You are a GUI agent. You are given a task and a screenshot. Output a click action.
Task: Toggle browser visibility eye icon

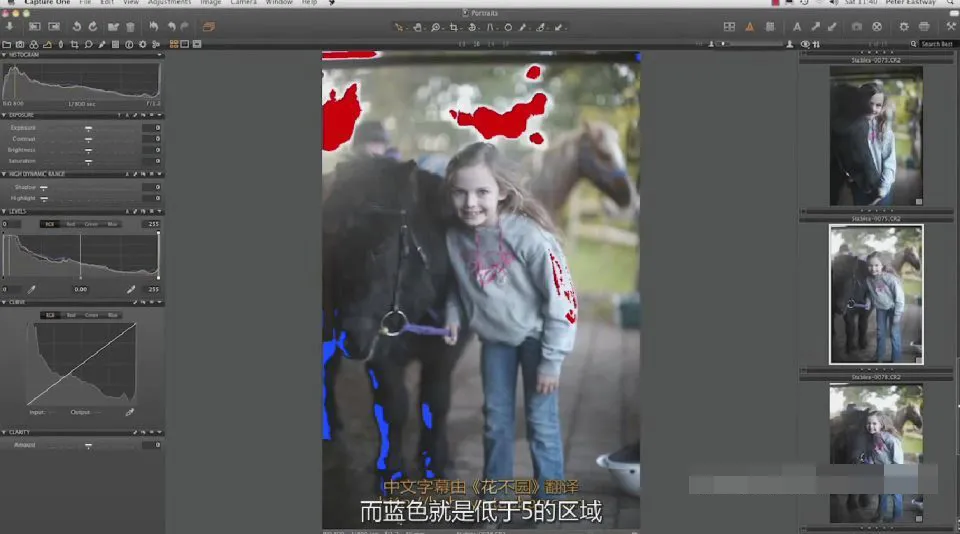(x=805, y=44)
